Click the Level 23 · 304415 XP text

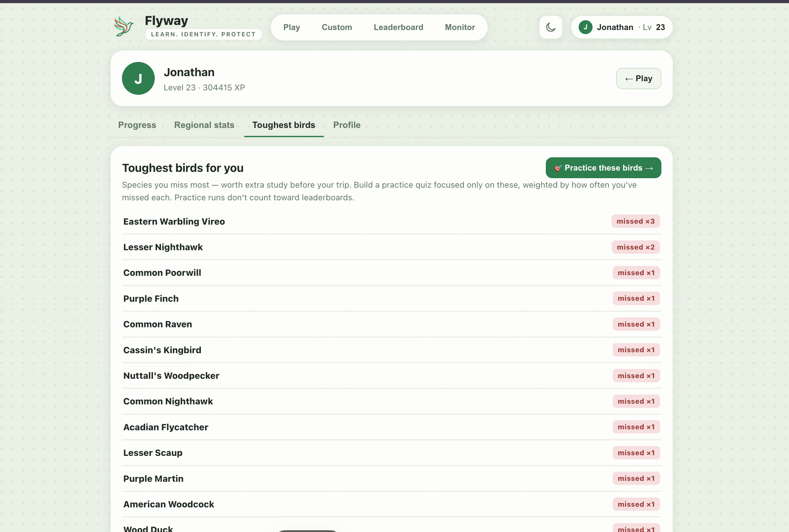[204, 88]
